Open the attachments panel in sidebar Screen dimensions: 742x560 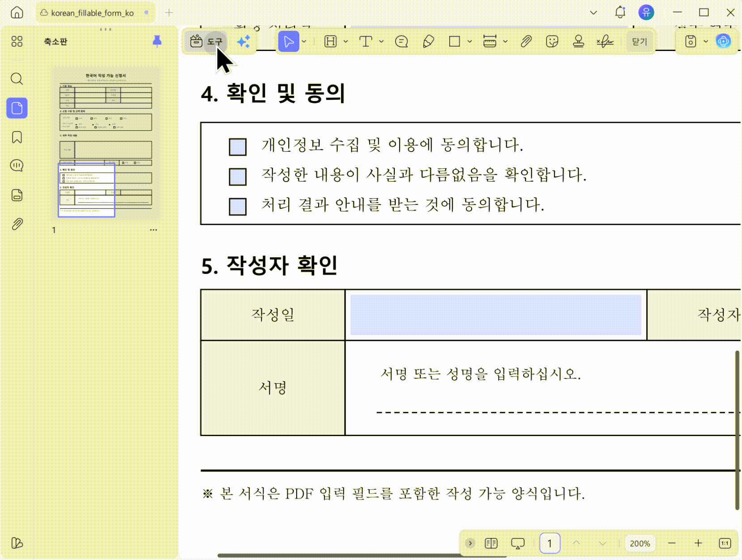17,224
